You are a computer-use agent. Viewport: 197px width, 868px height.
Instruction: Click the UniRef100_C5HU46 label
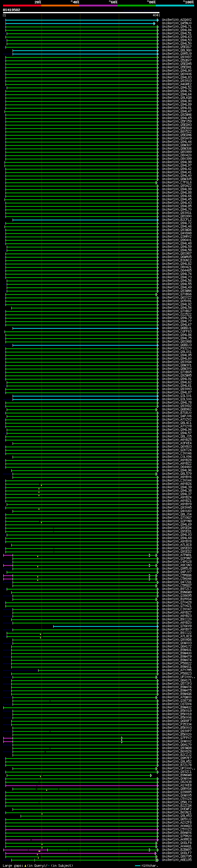click(x=177, y=579)
